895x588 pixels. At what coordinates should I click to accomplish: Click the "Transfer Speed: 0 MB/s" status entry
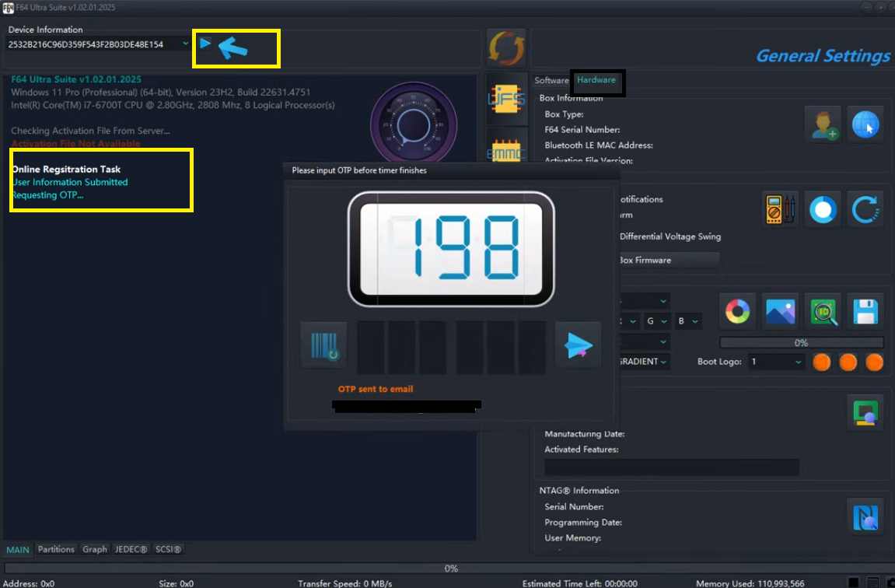[x=344, y=583]
